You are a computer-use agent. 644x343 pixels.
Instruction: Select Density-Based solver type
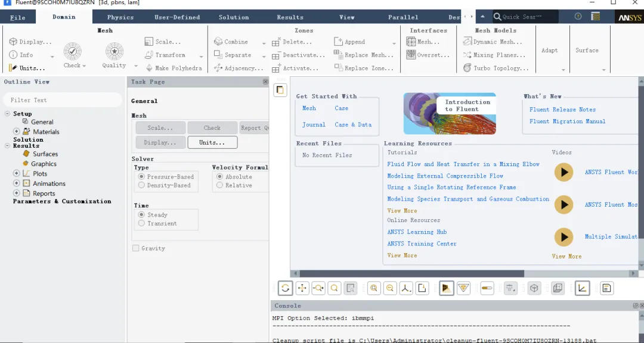click(141, 185)
